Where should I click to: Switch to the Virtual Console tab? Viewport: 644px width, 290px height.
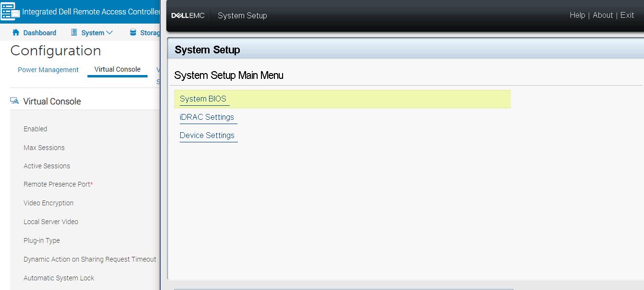coord(117,69)
